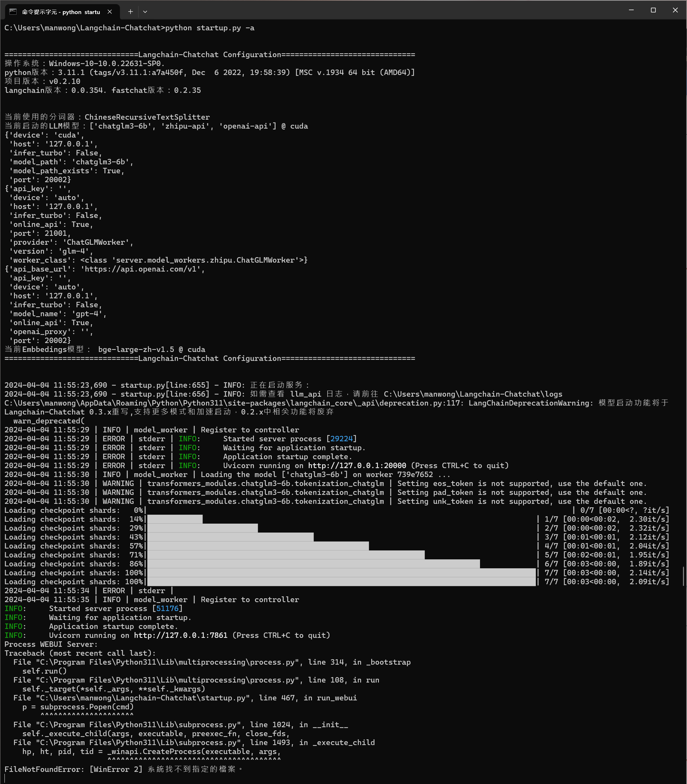This screenshot has width=687, height=784.
Task: Expand the new tab profile dropdown chevron
Action: pyautogui.click(x=145, y=11)
